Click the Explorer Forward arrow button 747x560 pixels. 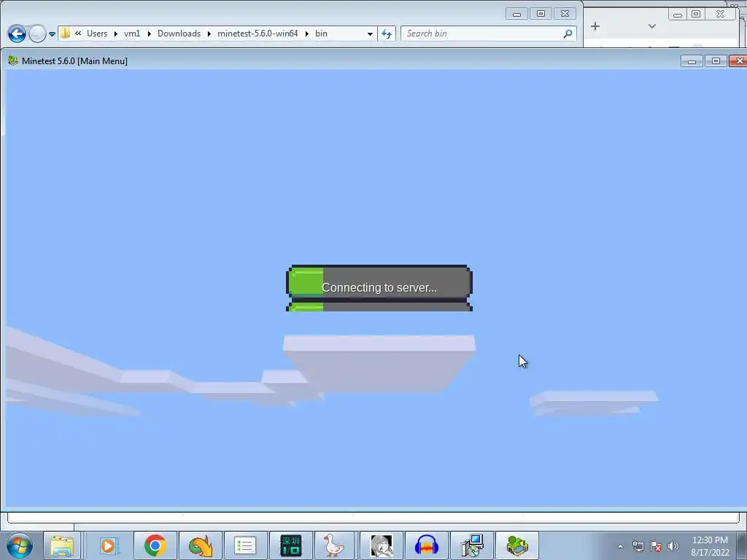pos(37,34)
